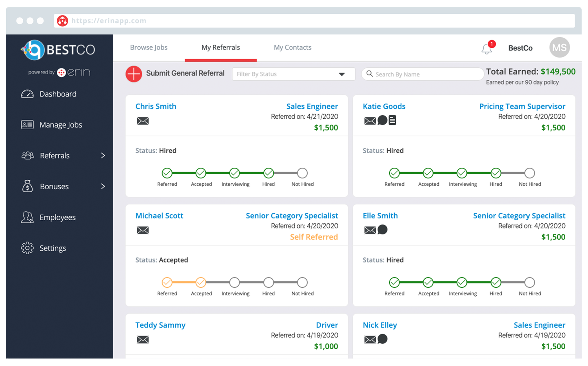Open Katie Goods' chat bubble icon
This screenshot has width=588, height=366.
[x=382, y=120]
